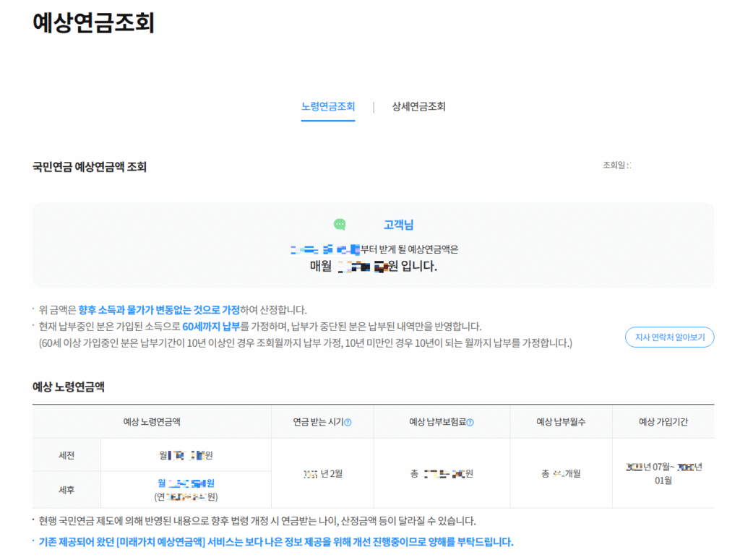Select the 예상 납부월수 column header
Viewport: 740px width, 560px height.
pos(561,422)
